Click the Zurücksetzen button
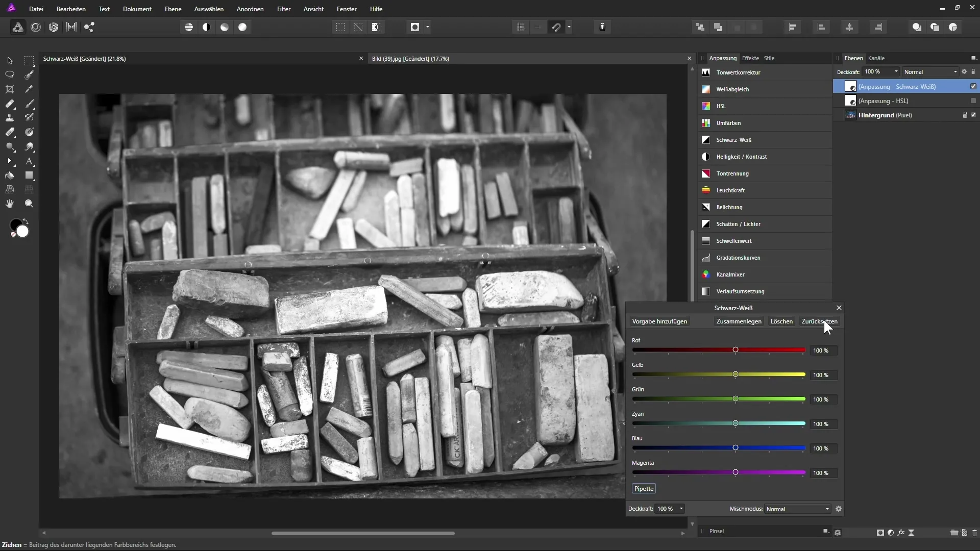The image size is (980, 551). 819,321
